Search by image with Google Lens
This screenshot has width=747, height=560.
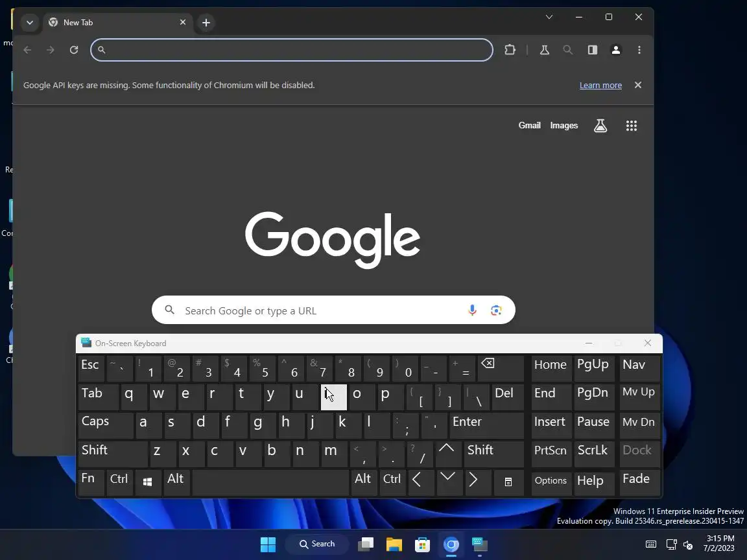[496, 310]
